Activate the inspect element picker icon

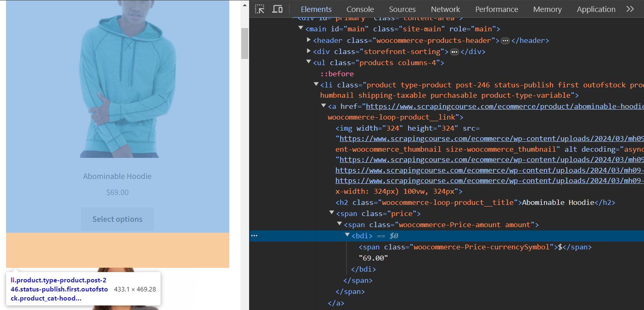tap(260, 9)
